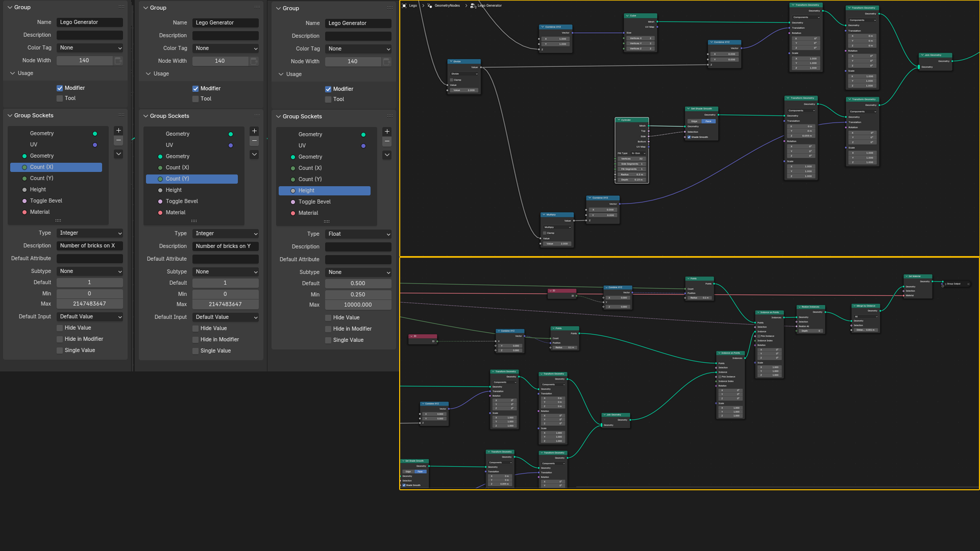Image resolution: width=980 pixels, height=551 pixels.
Task: Enable Hide in Modifier for Count (Y) socket
Action: pyautogui.click(x=195, y=340)
